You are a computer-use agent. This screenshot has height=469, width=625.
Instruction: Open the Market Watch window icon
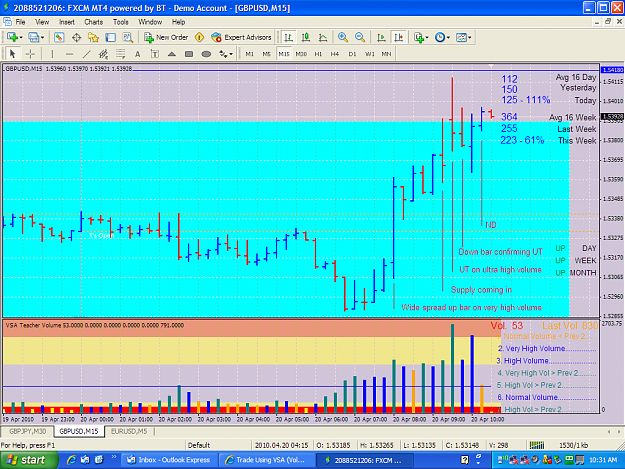point(59,37)
